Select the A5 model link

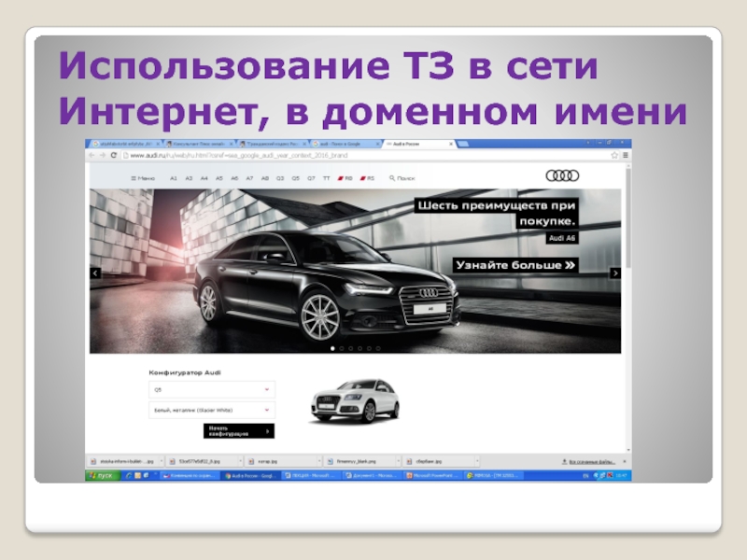(x=219, y=178)
